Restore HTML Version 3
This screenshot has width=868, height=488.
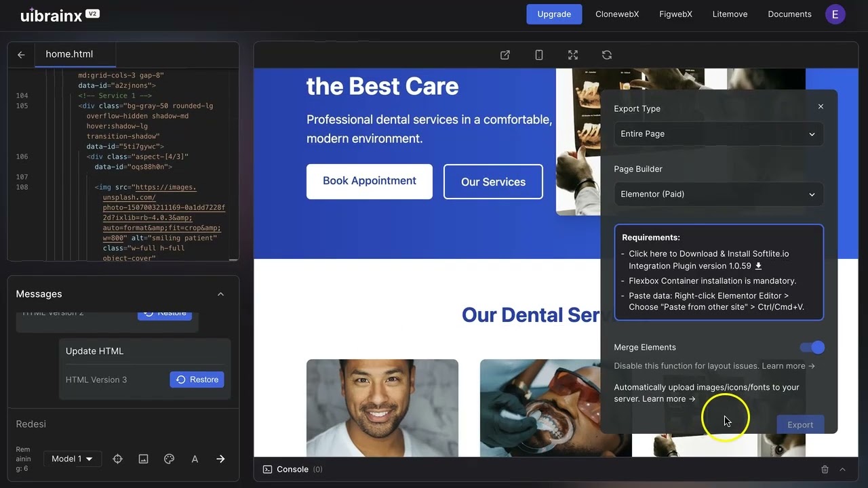click(x=197, y=380)
